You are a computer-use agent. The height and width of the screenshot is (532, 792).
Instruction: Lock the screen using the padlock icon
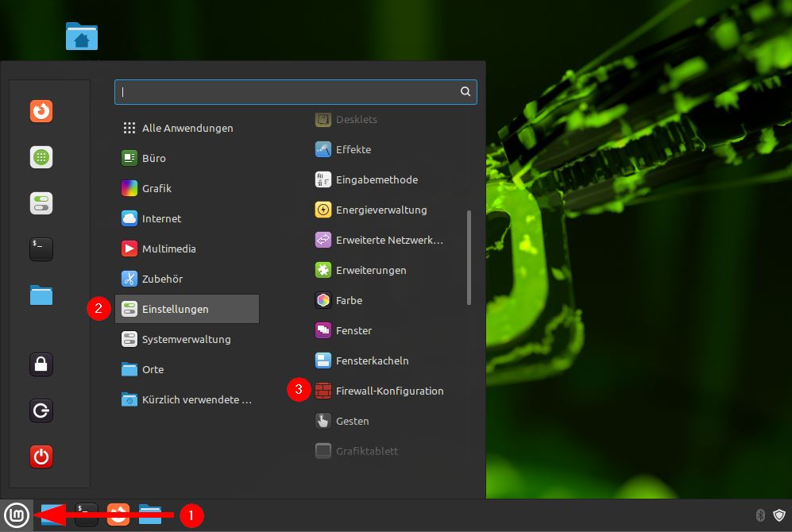(x=41, y=364)
